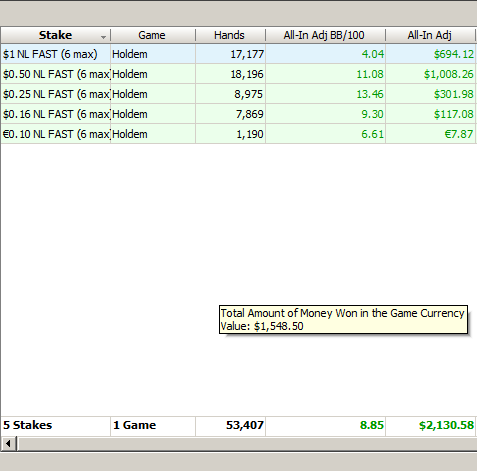Viewport: 477px width, 471px height.
Task: Click the €7.87 All-In Adj cell
Action: [x=430, y=134]
